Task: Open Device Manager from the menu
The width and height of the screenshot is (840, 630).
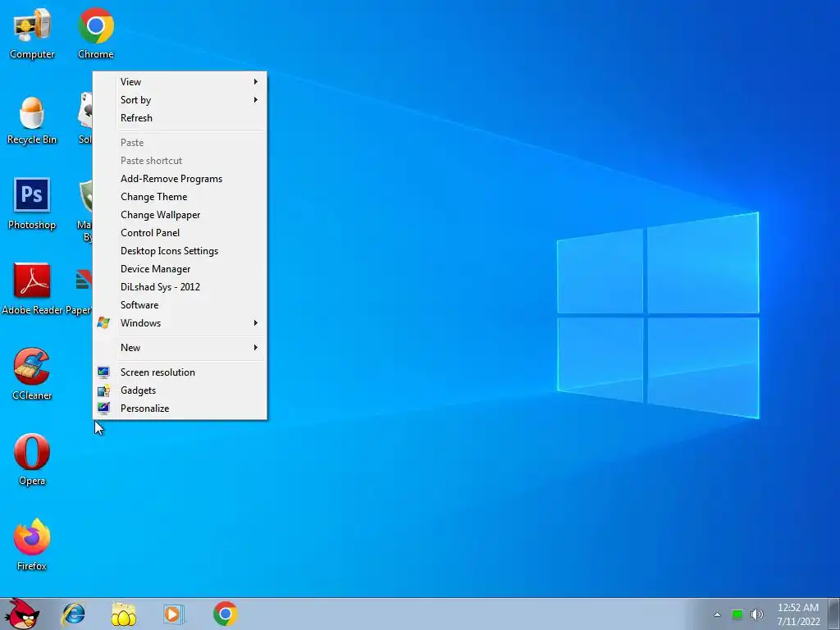Action: [x=180, y=269]
